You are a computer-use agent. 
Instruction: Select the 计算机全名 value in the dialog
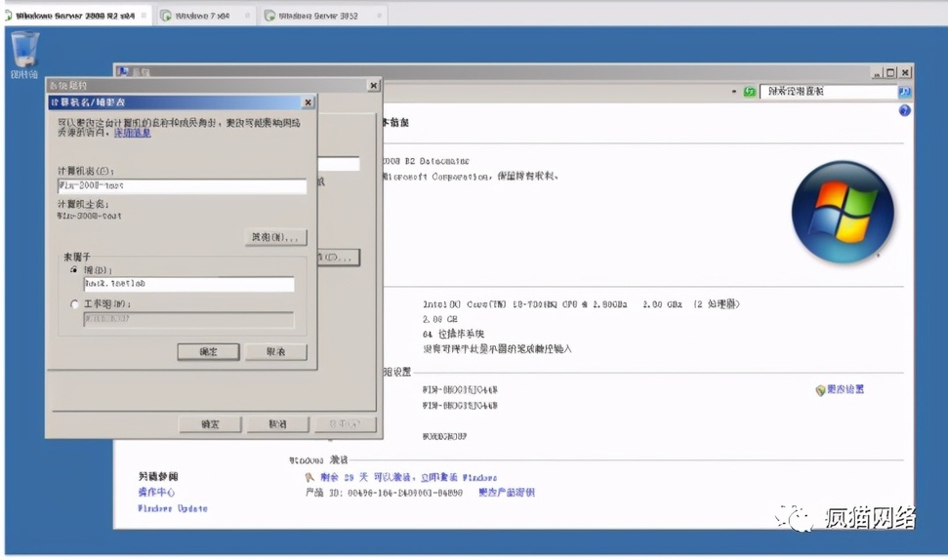90,216
